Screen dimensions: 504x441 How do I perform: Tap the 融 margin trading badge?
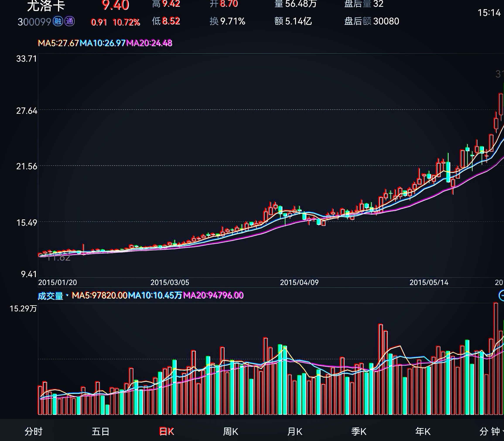coord(58,21)
